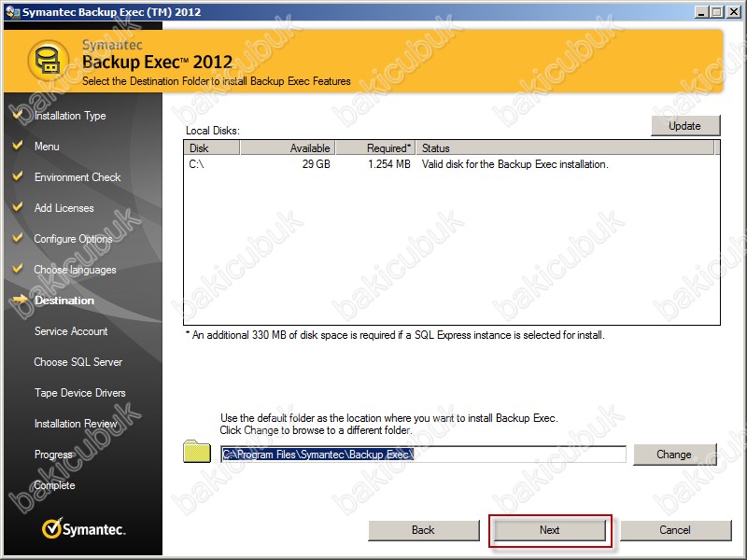The width and height of the screenshot is (747, 560).
Task: Click the destination folder path field
Action: click(x=423, y=455)
